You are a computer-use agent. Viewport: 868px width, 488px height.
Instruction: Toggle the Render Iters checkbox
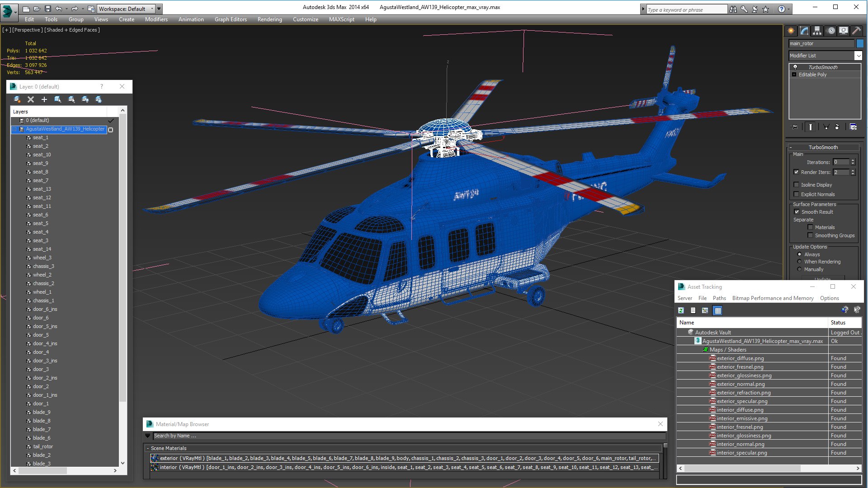click(x=797, y=172)
